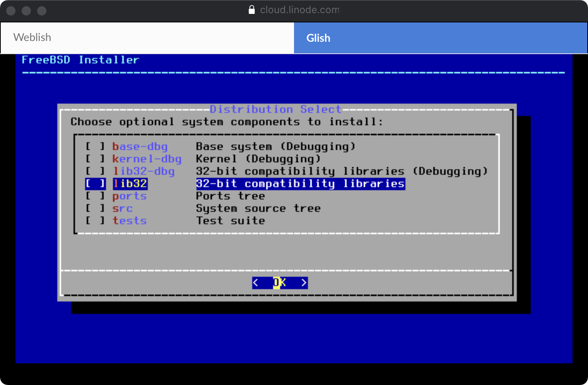
Task: Enable the src checkbox
Action: click(95, 208)
